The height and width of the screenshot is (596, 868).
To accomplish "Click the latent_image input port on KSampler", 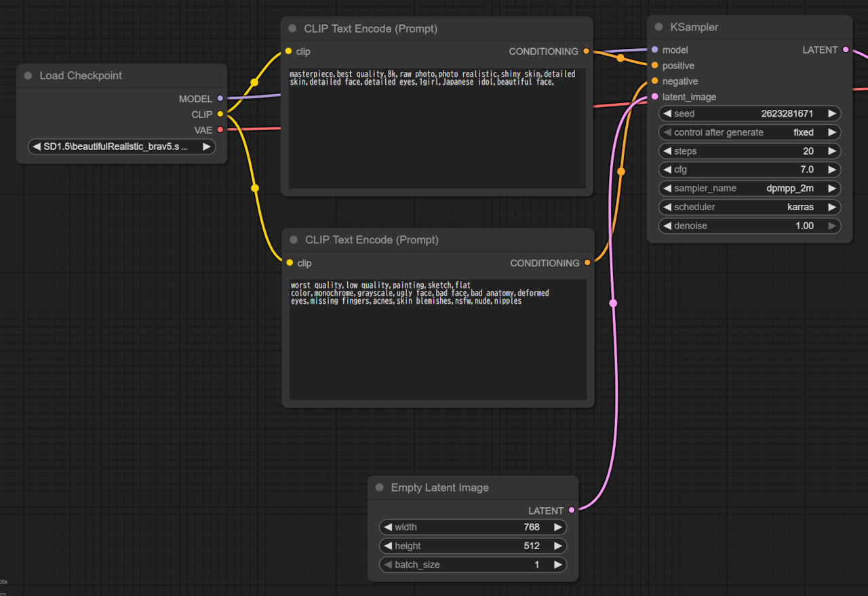I will [654, 97].
